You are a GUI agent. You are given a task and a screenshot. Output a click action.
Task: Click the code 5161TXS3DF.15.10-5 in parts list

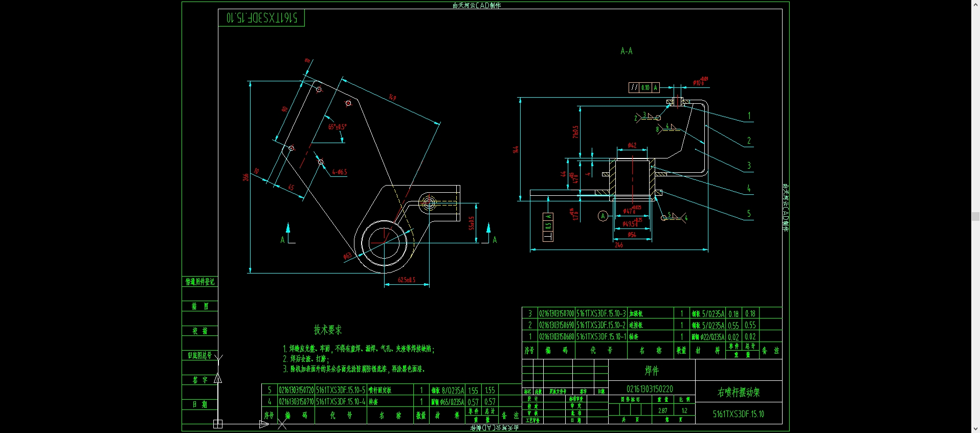tap(341, 390)
